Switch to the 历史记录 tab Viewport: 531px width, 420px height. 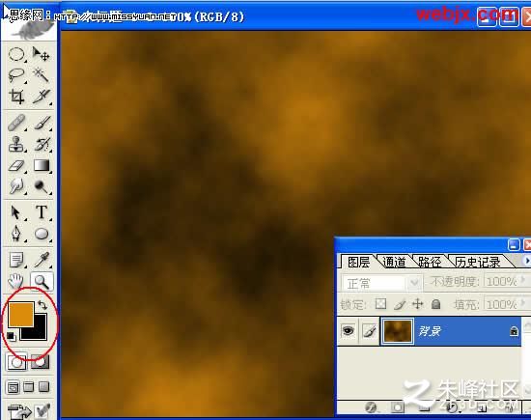point(478,262)
